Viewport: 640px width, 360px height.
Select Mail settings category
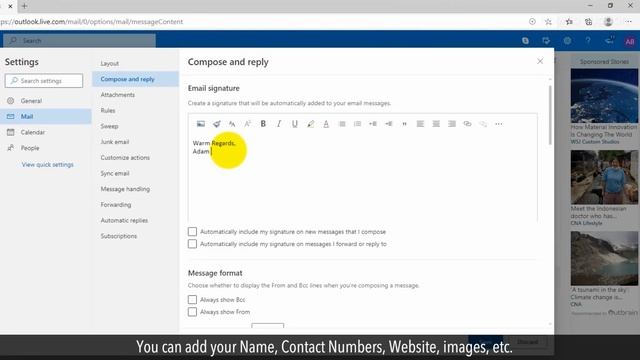click(46, 116)
